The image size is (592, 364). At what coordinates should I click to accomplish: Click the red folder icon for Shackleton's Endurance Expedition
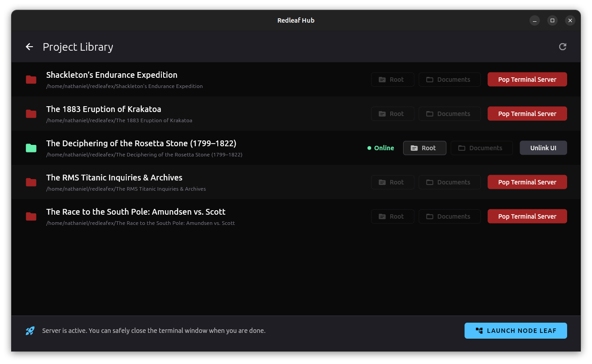(31, 80)
